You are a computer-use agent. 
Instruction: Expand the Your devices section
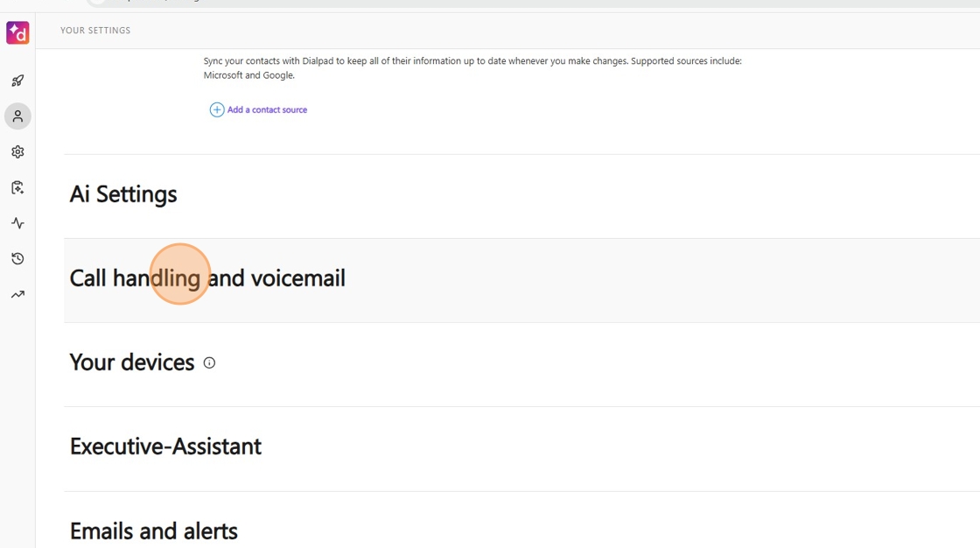tap(132, 362)
